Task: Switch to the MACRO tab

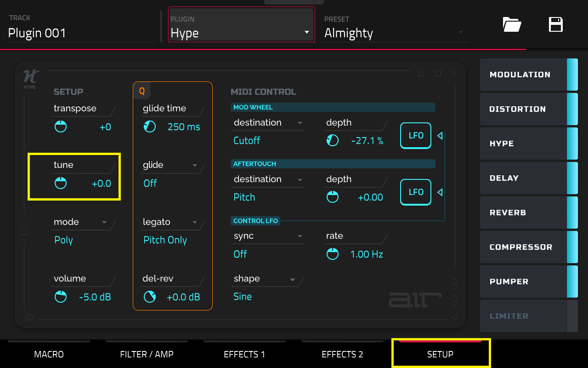Action: [x=49, y=354]
